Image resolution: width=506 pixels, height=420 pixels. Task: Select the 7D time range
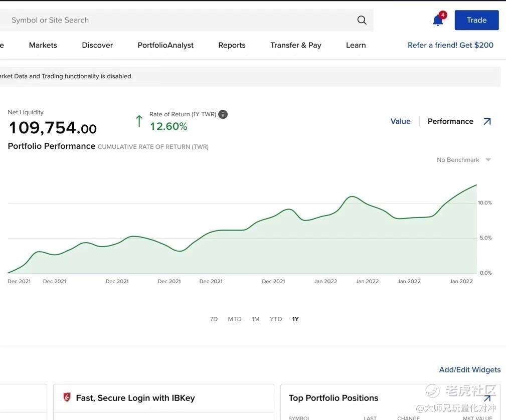pos(214,319)
